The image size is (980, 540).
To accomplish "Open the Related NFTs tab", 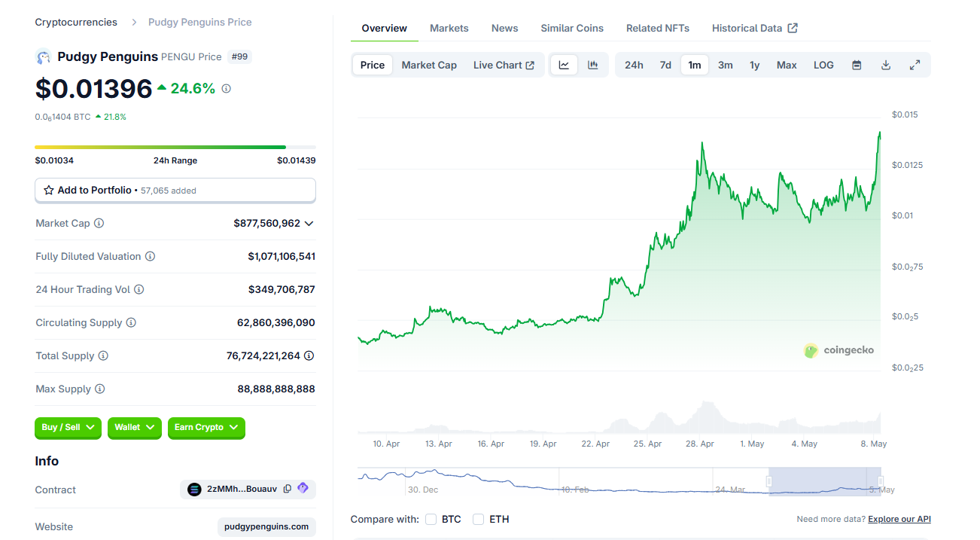I will click(x=658, y=29).
